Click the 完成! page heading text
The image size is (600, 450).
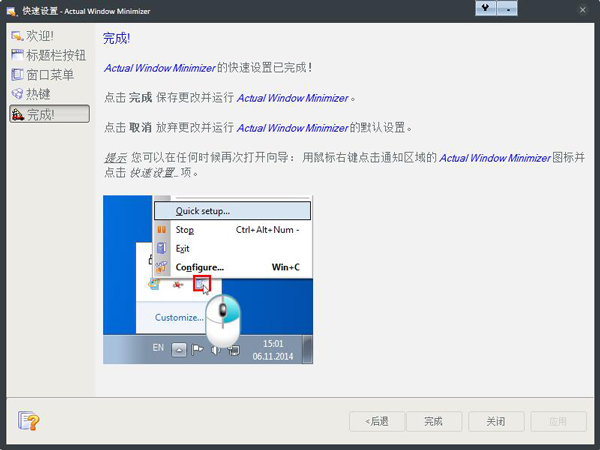tap(116, 38)
